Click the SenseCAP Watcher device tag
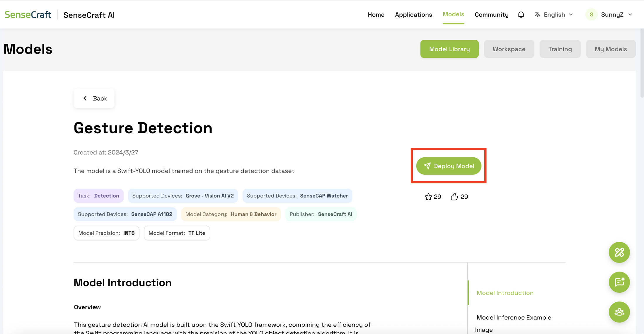644x334 pixels. 297,196
